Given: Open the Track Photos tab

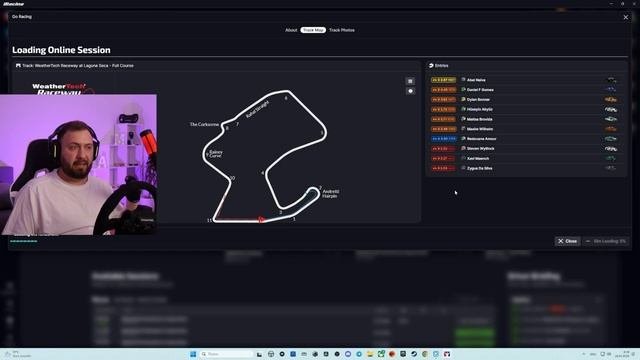Looking at the screenshot, I should [342, 30].
